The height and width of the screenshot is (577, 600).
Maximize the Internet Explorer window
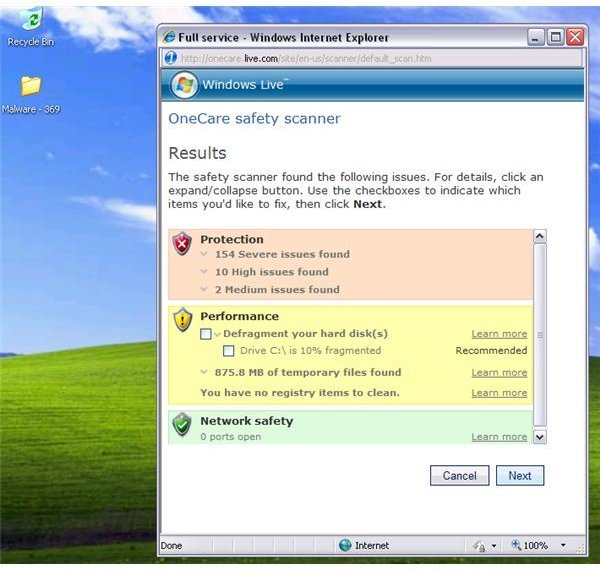point(556,37)
